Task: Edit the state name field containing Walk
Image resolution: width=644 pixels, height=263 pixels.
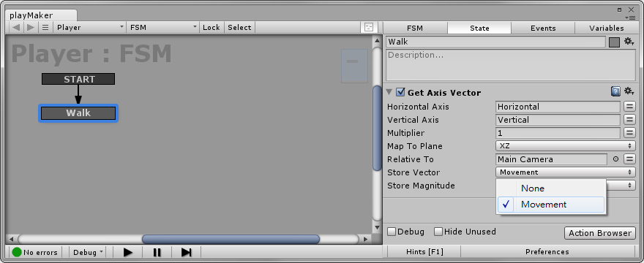Action: pos(495,42)
